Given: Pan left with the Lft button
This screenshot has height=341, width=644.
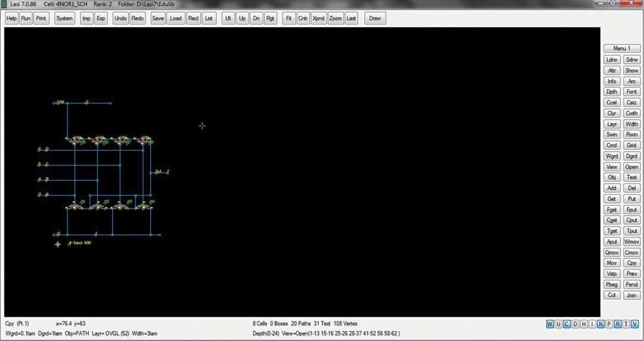Looking at the screenshot, I should [228, 18].
